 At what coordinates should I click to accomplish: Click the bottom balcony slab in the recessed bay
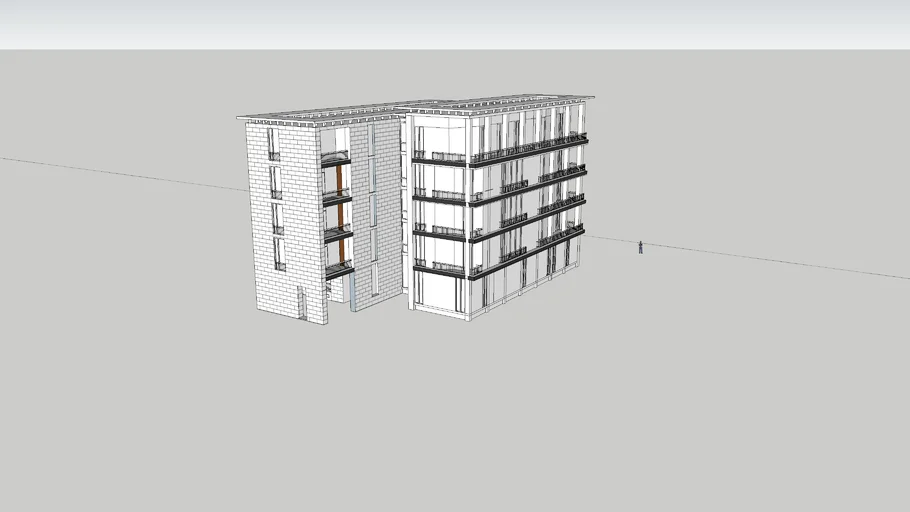click(340, 273)
